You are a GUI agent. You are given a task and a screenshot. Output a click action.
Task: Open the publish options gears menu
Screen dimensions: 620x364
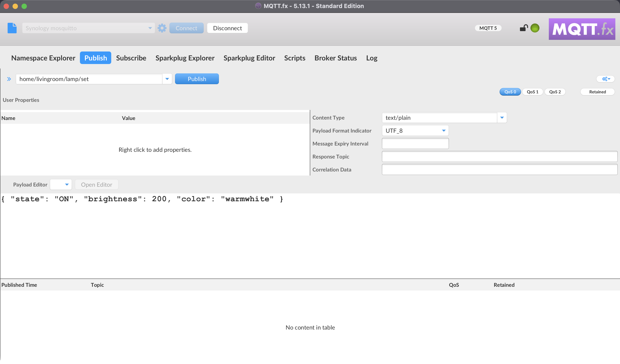point(606,79)
